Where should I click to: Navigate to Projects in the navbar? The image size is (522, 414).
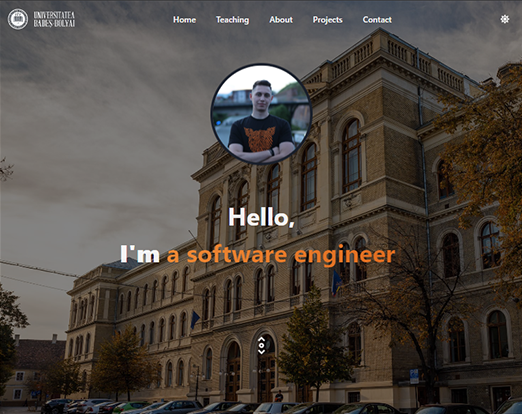point(327,20)
